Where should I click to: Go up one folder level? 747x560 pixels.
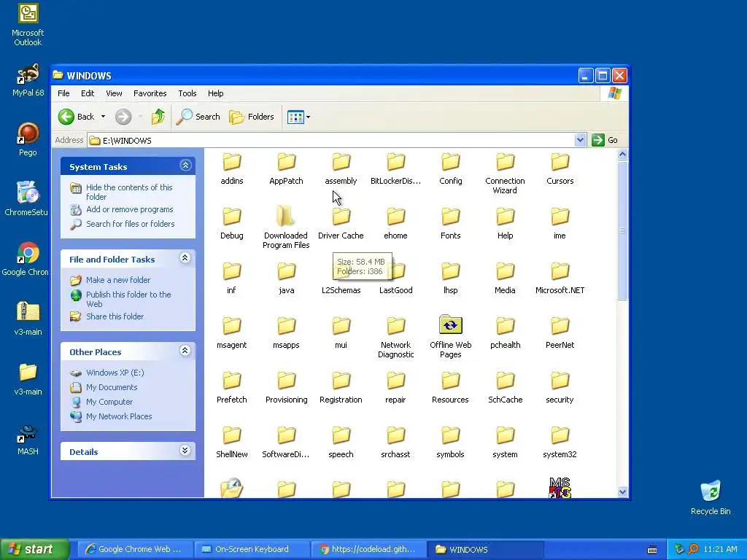click(158, 117)
